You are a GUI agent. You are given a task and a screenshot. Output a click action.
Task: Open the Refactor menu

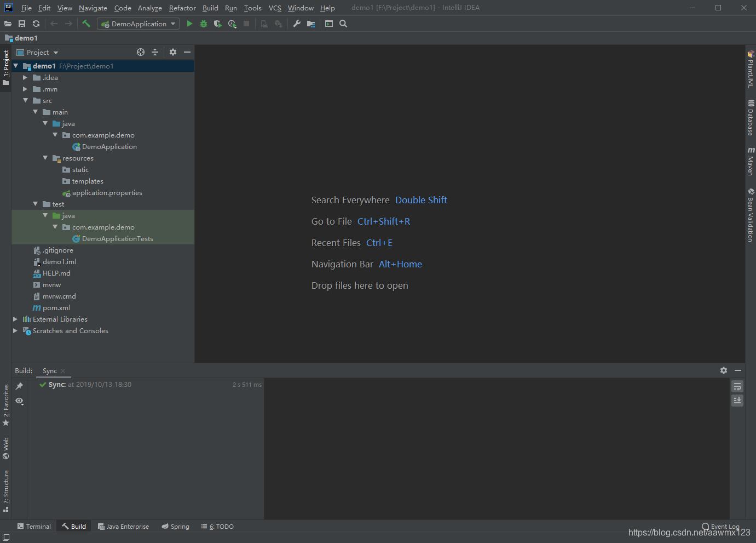(182, 8)
